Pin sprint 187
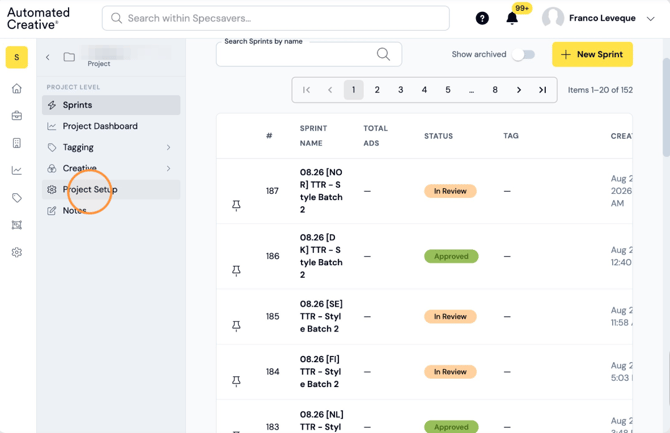This screenshot has width=670, height=433. [x=236, y=206]
